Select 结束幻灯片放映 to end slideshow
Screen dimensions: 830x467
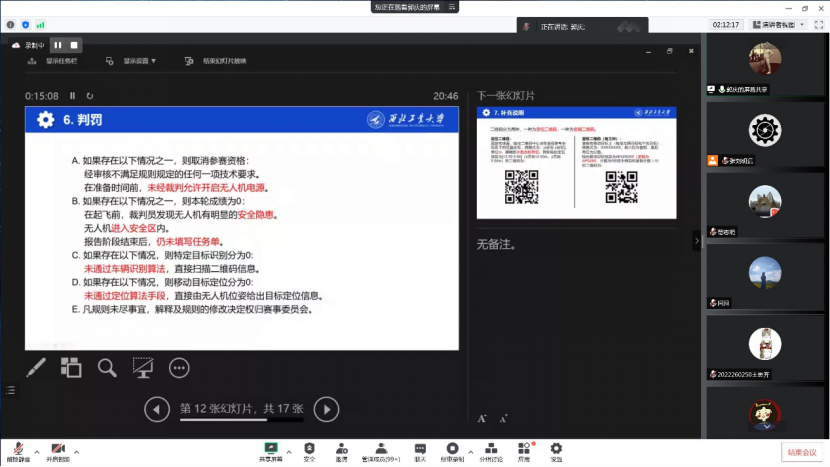(215, 61)
